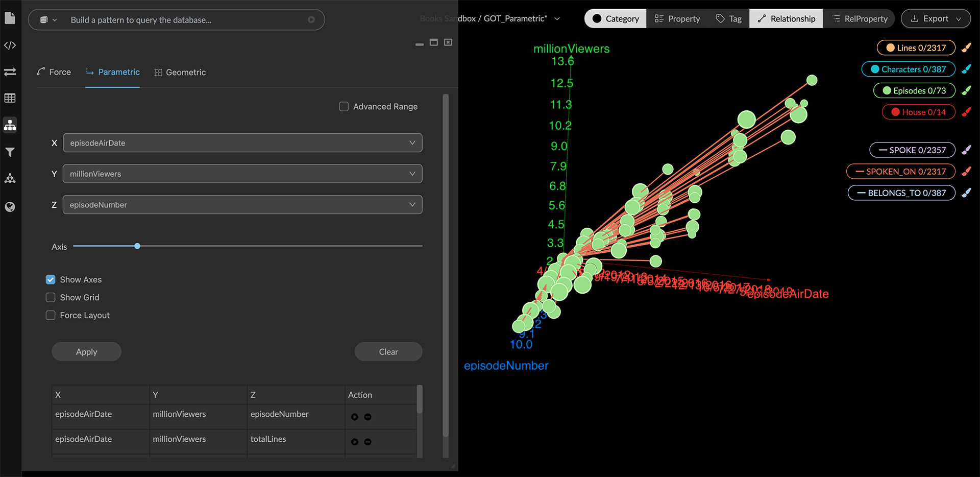Open the Y axis millionViewers dropdown
The width and height of the screenshot is (980, 477).
242,174
